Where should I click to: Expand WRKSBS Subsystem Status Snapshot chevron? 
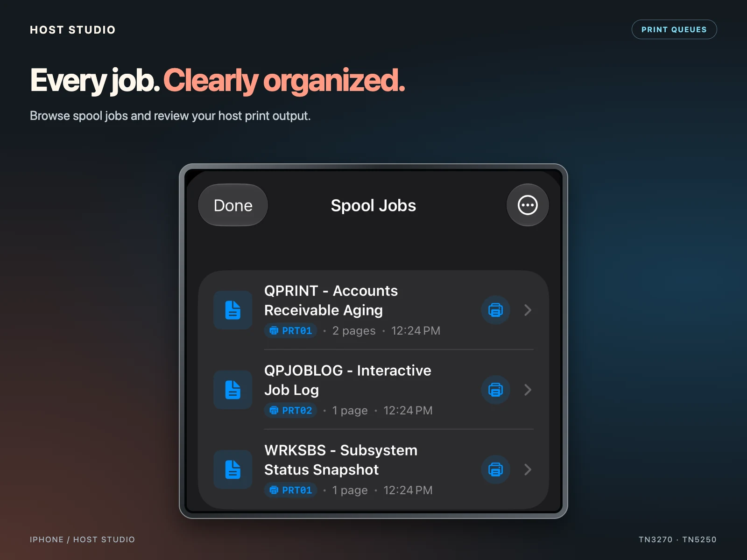pyautogui.click(x=528, y=469)
